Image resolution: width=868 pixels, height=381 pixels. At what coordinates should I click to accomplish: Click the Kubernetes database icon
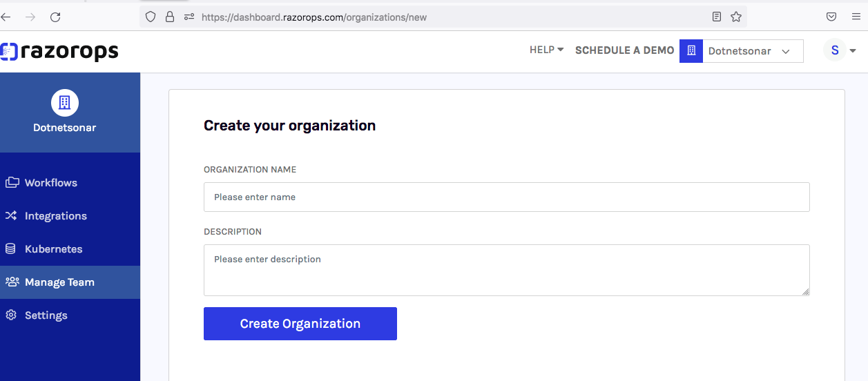[x=11, y=249]
